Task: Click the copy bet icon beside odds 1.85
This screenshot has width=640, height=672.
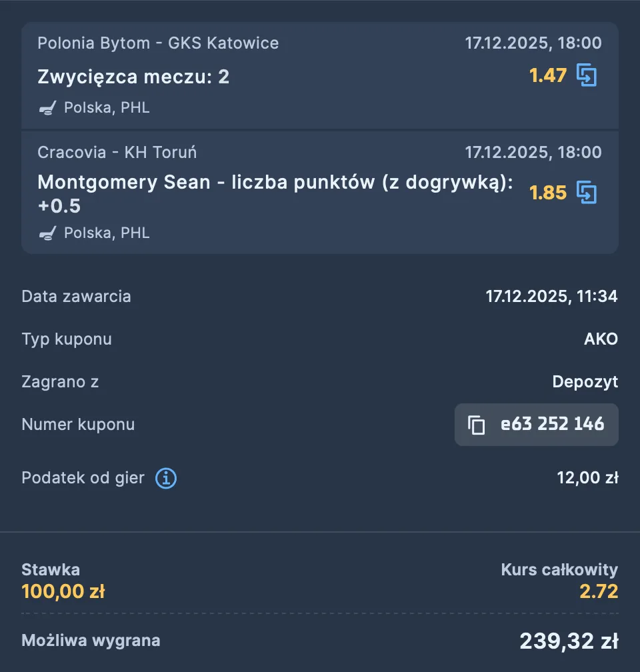Action: [x=587, y=193]
